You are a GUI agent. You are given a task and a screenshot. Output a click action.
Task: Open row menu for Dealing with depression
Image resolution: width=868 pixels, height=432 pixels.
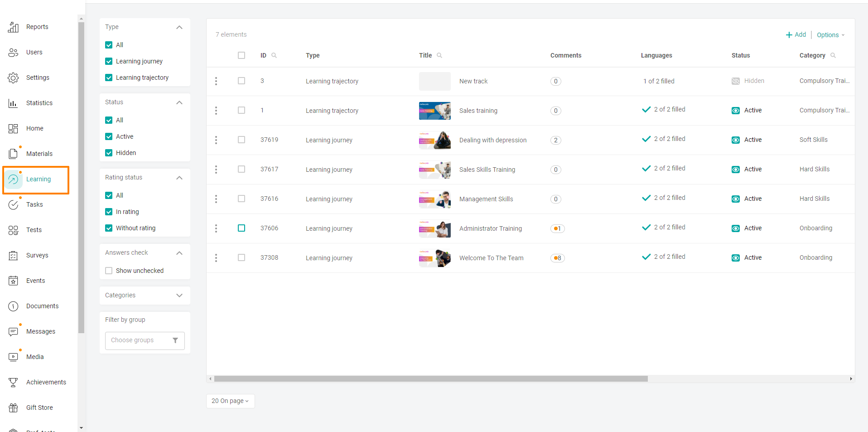[x=216, y=140]
